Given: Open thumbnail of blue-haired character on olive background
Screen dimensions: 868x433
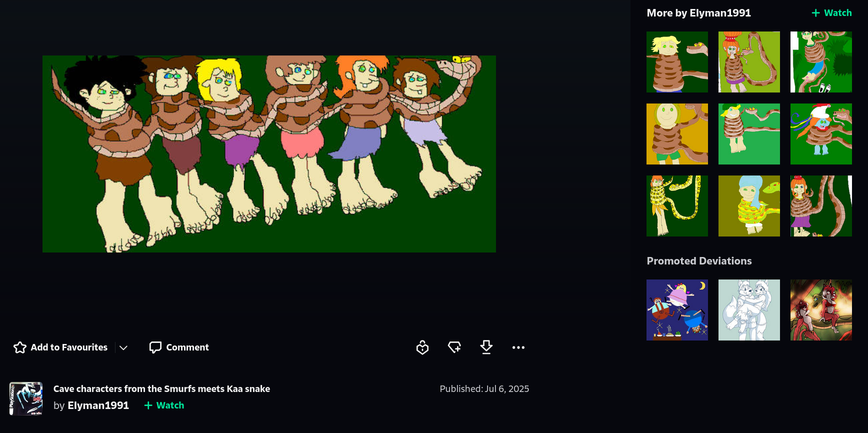Looking at the screenshot, I should [x=749, y=206].
